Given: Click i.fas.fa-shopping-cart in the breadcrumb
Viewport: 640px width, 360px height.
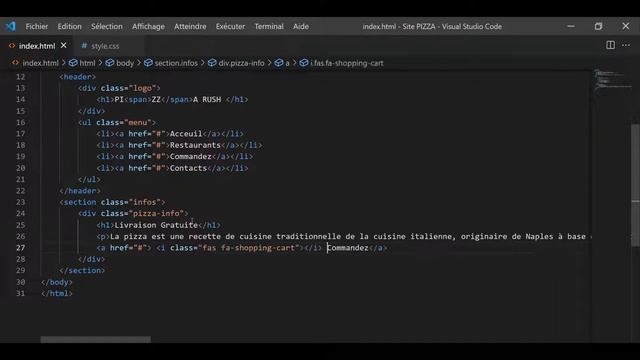Looking at the screenshot, I should coord(347,63).
